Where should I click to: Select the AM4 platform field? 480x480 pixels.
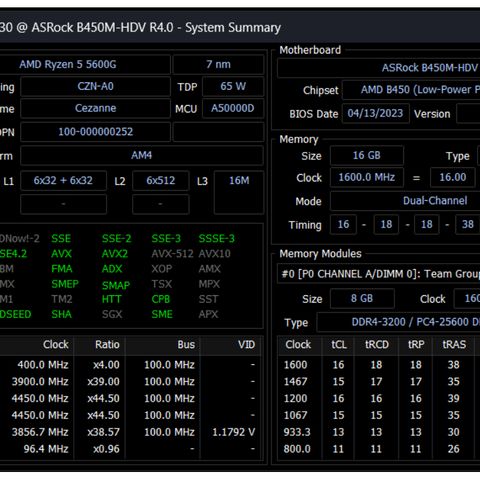coord(142,155)
